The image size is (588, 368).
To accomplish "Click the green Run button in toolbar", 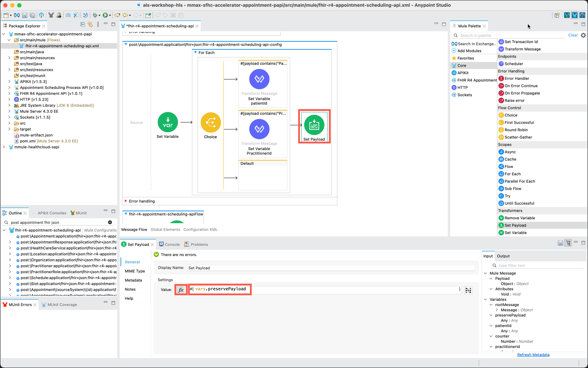I will point(105,15).
